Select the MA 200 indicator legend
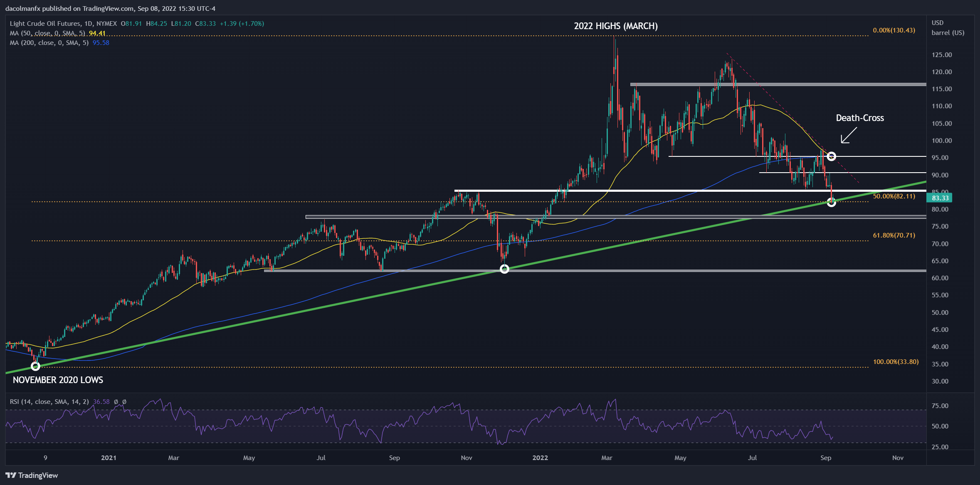Viewport: 980px width, 485px height. pos(49,43)
